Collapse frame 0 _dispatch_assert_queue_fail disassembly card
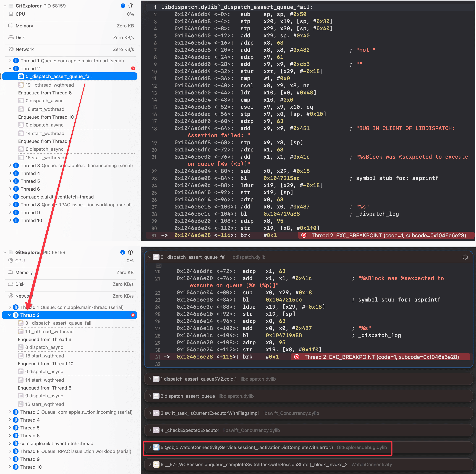Screen dimensions: 476x474 [x=150, y=257]
